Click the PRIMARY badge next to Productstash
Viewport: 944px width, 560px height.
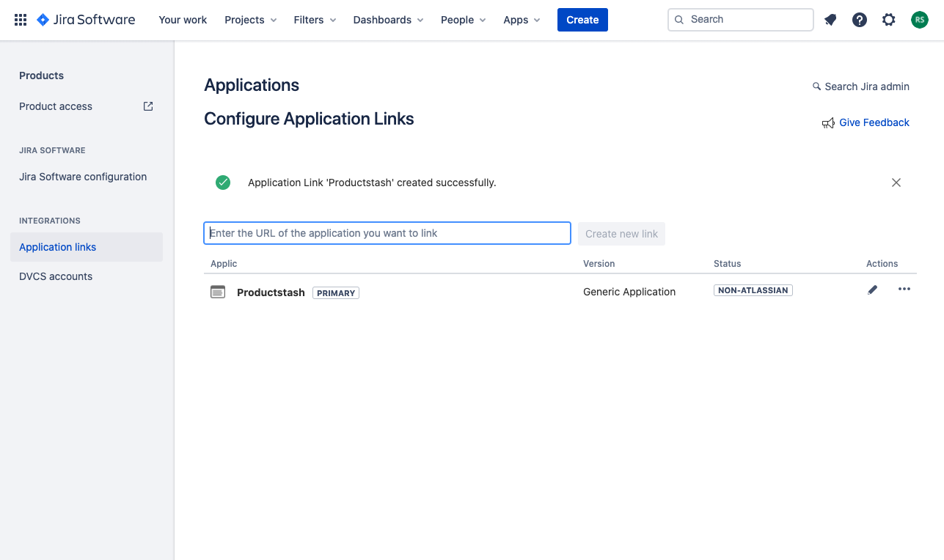point(336,293)
